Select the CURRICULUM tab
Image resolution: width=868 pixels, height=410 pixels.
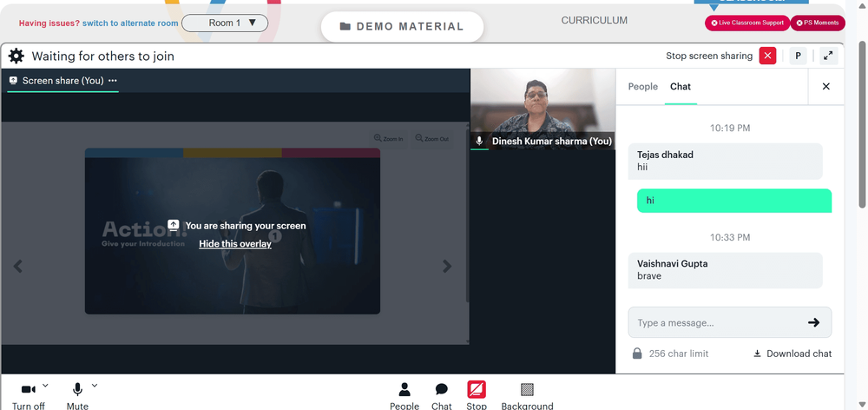coord(594,21)
